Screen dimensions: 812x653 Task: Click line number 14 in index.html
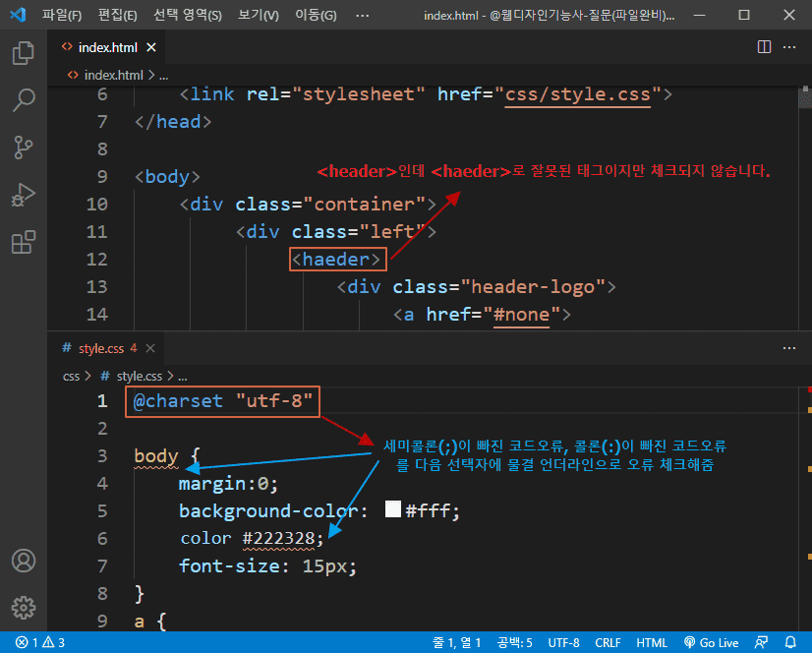point(97,314)
